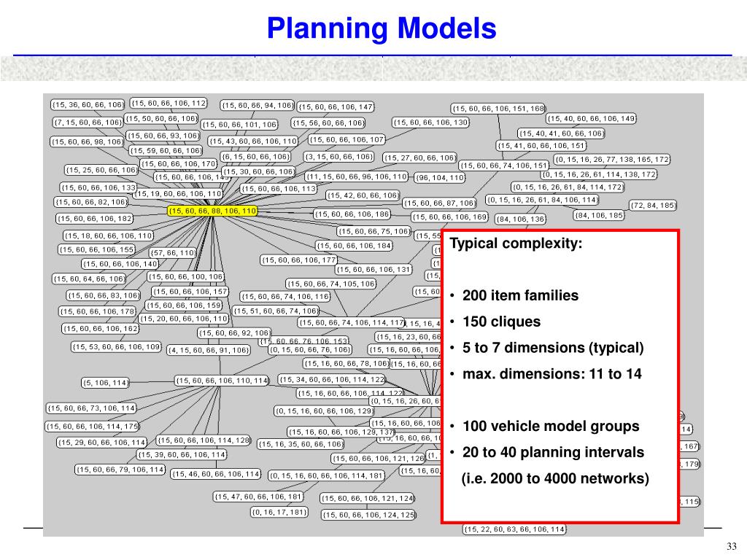The height and width of the screenshot is (560, 747).
Task: Click node (57, 66, 110)
Action: tap(172, 253)
